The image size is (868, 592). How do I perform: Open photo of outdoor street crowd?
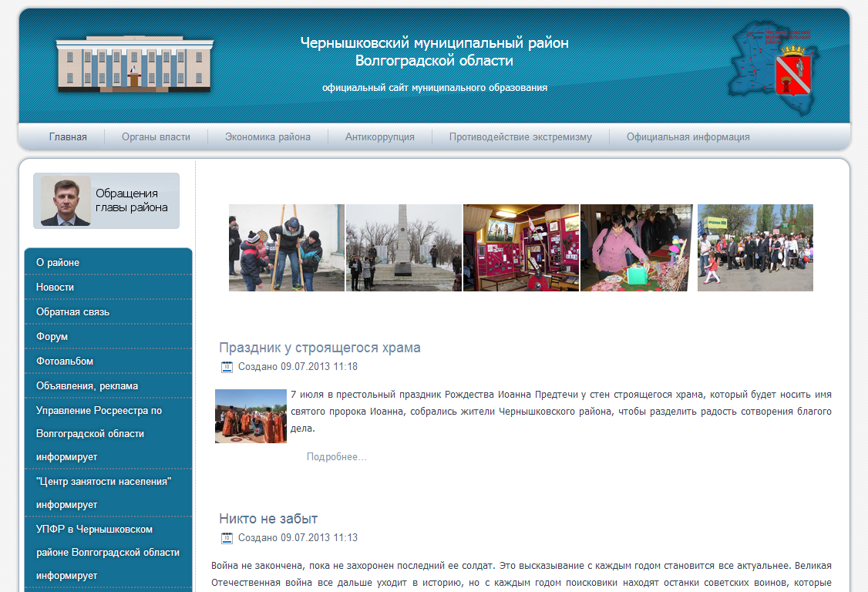[755, 247]
